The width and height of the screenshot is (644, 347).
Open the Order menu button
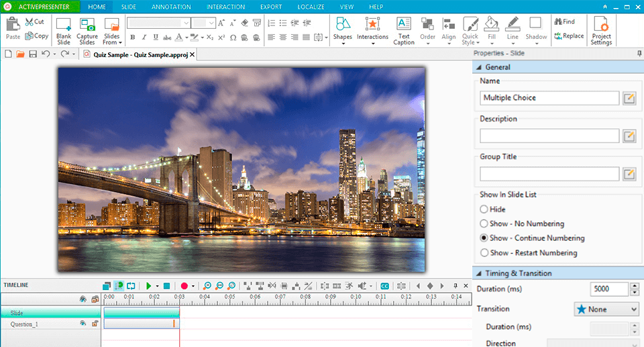[427, 30]
